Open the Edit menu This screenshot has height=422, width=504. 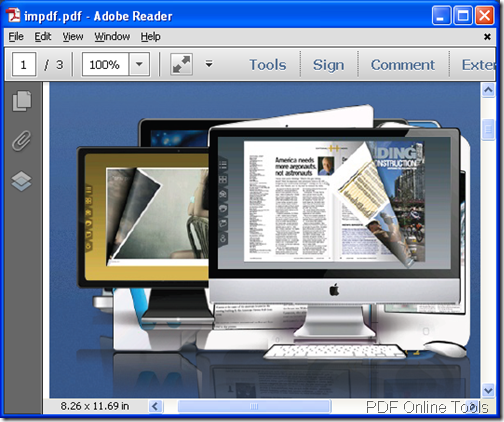[x=43, y=36]
